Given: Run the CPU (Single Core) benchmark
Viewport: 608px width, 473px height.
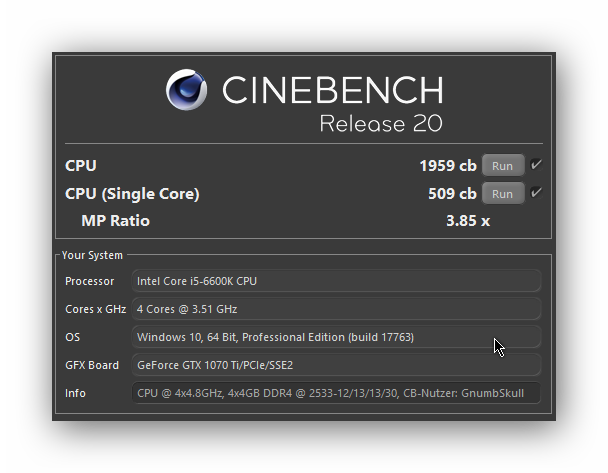Looking at the screenshot, I should (503, 193).
